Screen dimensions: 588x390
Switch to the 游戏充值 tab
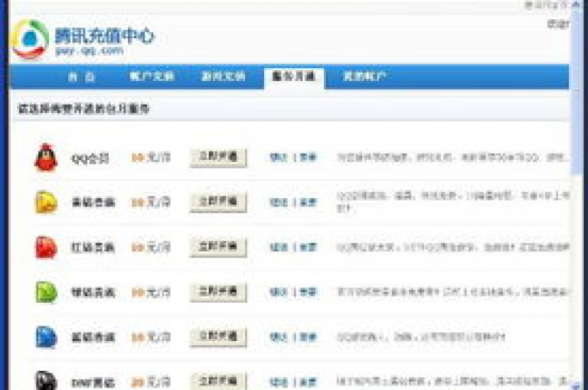pos(223,76)
